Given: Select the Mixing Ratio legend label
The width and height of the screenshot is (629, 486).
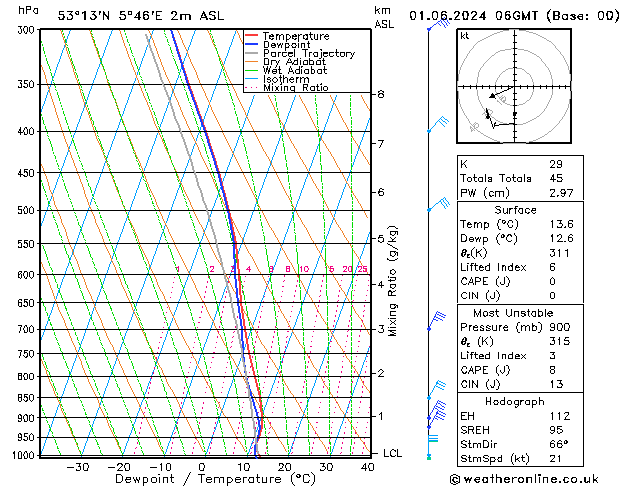Looking at the screenshot, I should point(296,87).
